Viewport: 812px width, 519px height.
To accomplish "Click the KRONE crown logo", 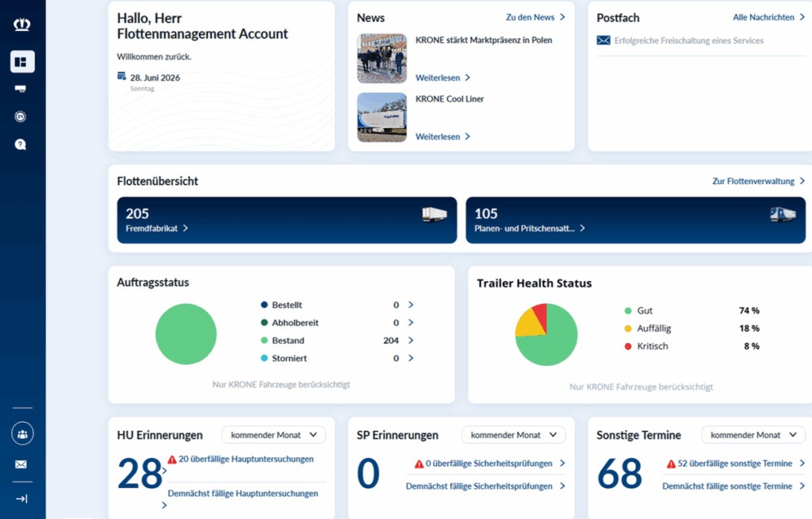I will pos(21,25).
